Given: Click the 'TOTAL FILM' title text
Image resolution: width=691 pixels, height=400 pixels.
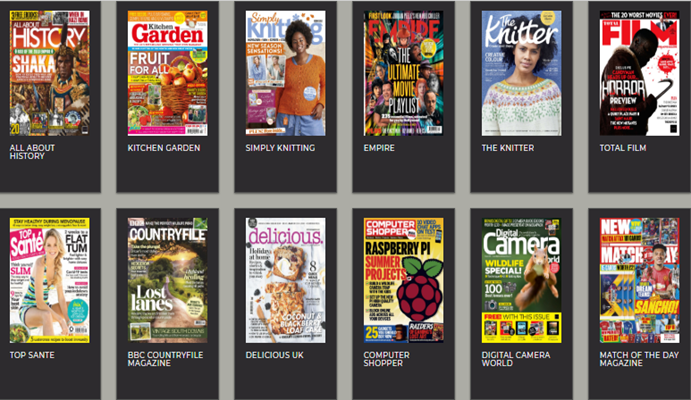Looking at the screenshot, I should point(623,148).
